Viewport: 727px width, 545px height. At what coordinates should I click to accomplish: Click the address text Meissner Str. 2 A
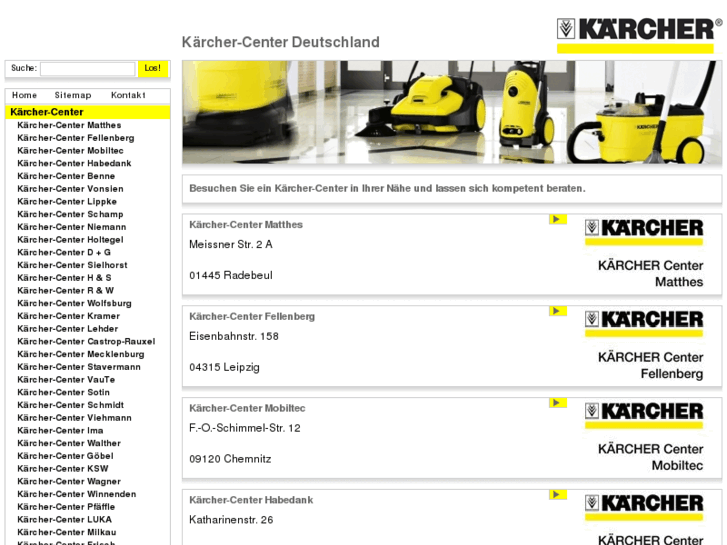pos(230,244)
